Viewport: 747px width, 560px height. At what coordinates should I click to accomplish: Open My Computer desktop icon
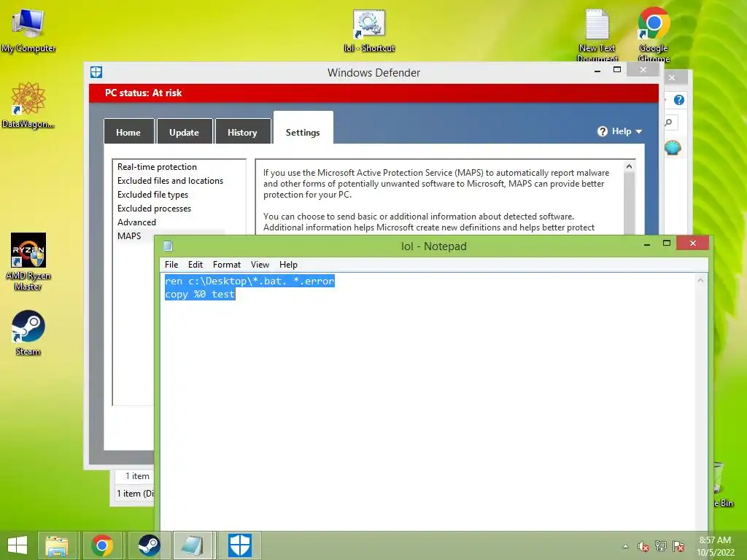28,29
